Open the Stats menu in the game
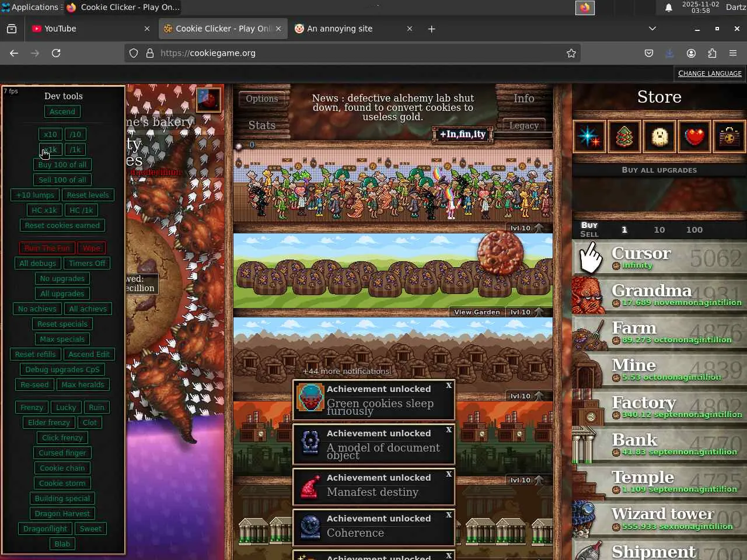This screenshot has width=747, height=560. click(262, 125)
